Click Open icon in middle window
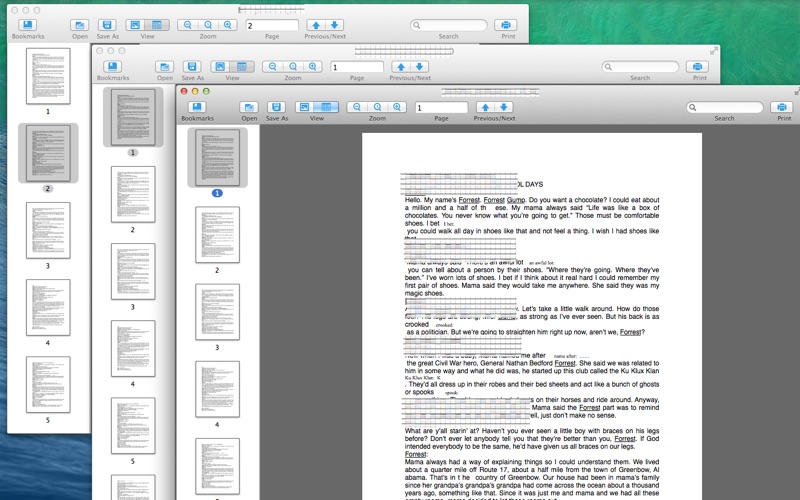The image size is (800, 500). point(164,67)
